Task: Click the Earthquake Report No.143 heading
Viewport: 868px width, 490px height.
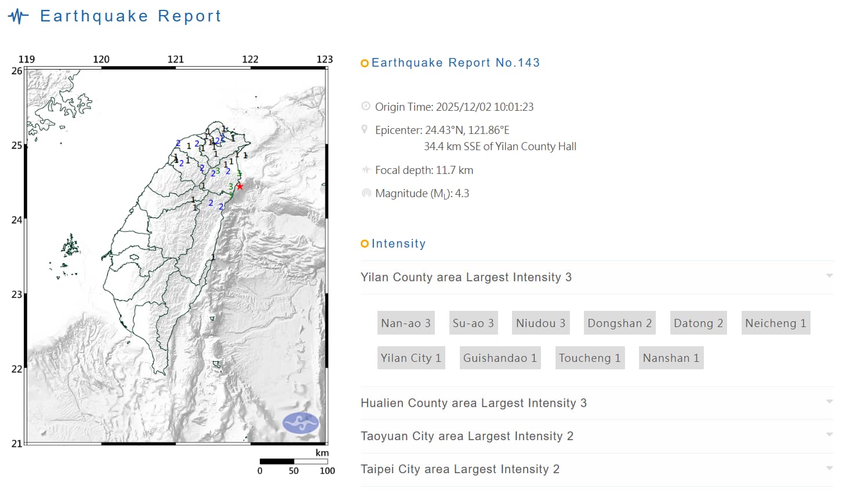Action: 455,63
